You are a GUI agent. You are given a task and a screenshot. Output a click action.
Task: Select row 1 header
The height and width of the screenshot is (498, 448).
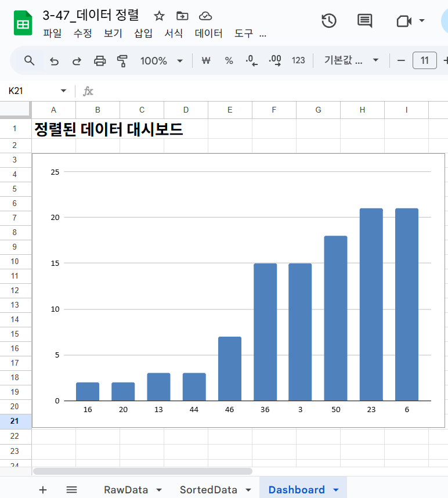(15, 129)
